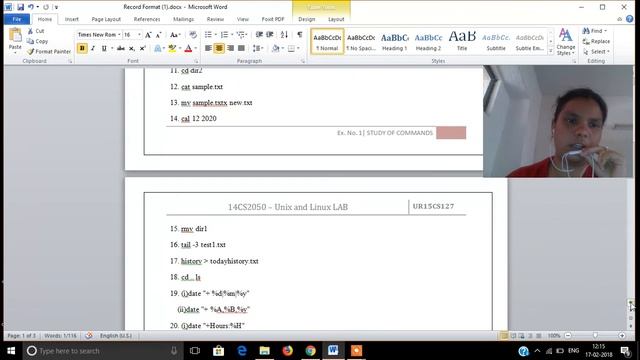Open the Borders dropdown

click(298, 49)
